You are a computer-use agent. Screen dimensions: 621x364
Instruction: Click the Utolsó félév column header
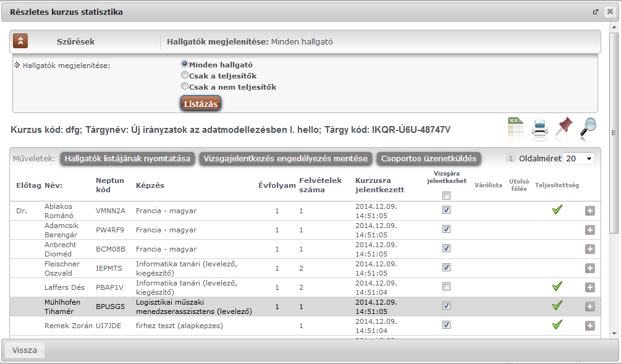[519, 185]
